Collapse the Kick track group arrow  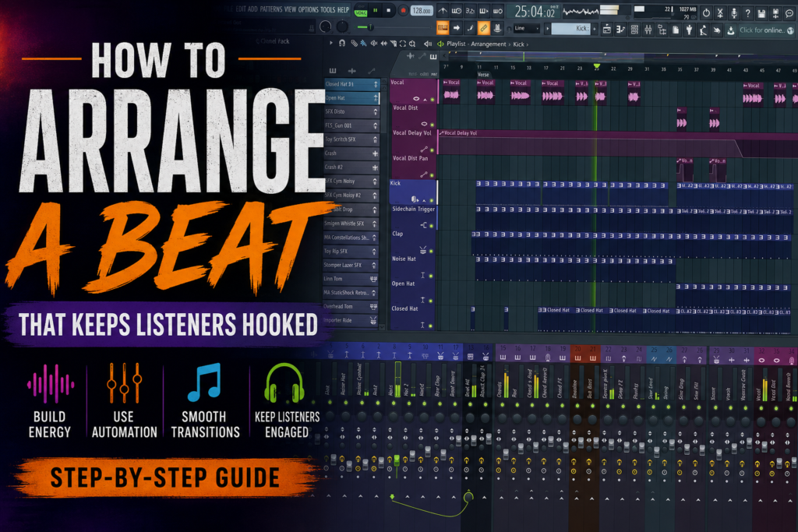pyautogui.click(x=425, y=200)
